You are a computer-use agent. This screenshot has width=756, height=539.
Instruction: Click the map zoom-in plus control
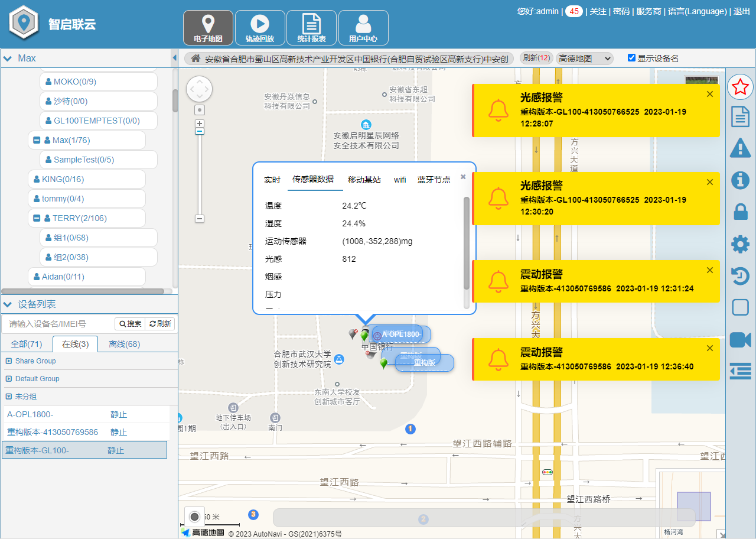[199, 123]
